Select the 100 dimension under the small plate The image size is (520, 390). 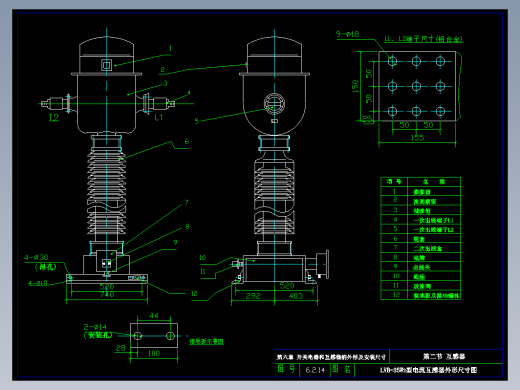(x=154, y=353)
